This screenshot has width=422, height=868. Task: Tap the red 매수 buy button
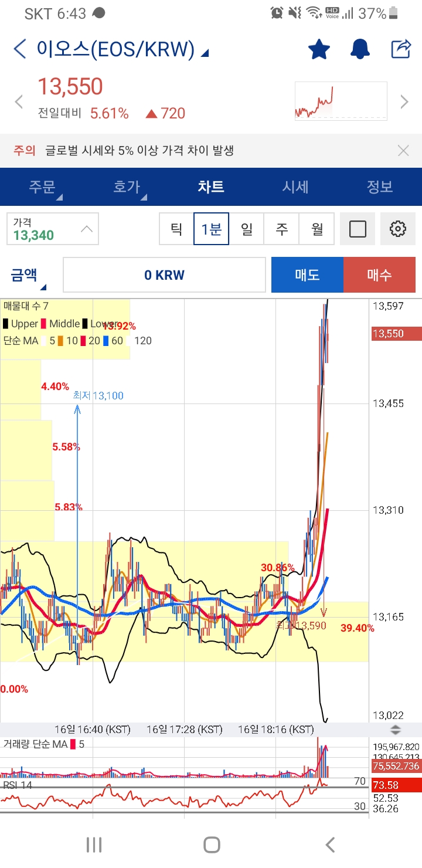(379, 275)
